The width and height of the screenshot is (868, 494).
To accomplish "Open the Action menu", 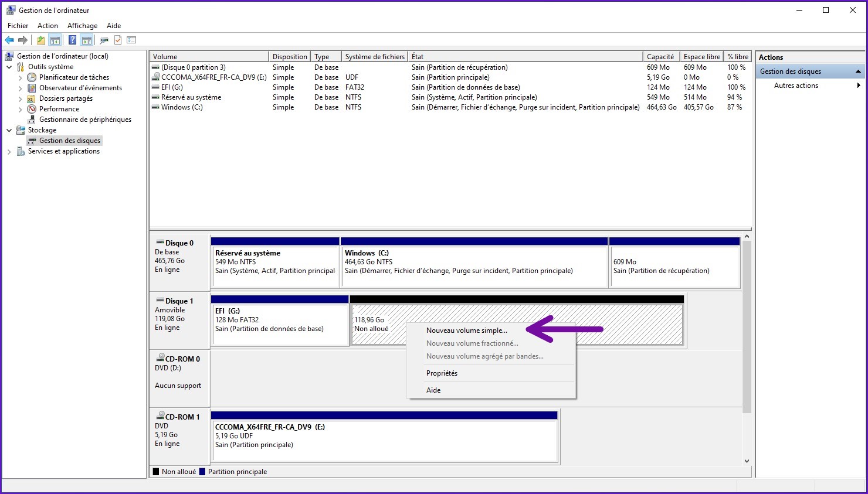I will (x=48, y=26).
